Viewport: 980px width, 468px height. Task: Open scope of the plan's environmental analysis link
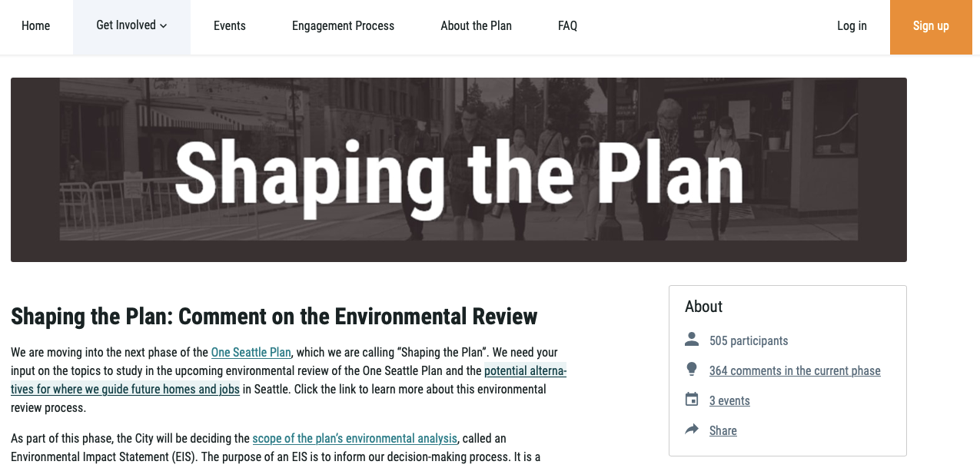(x=355, y=439)
